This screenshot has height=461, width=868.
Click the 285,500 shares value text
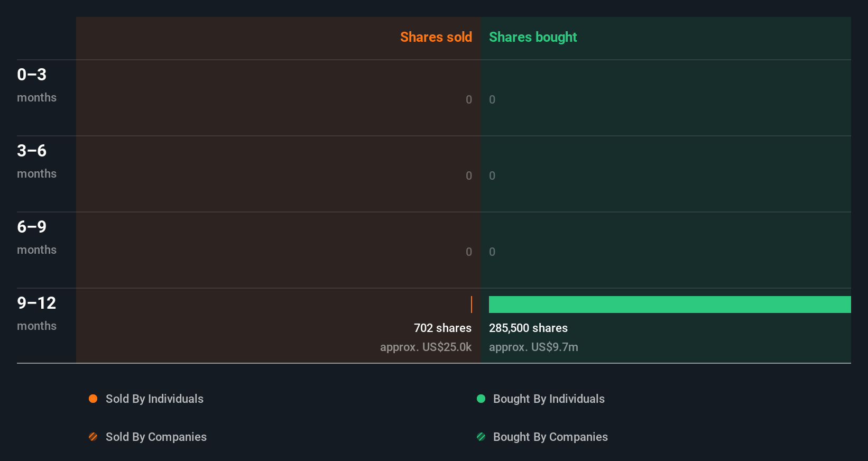click(x=528, y=328)
